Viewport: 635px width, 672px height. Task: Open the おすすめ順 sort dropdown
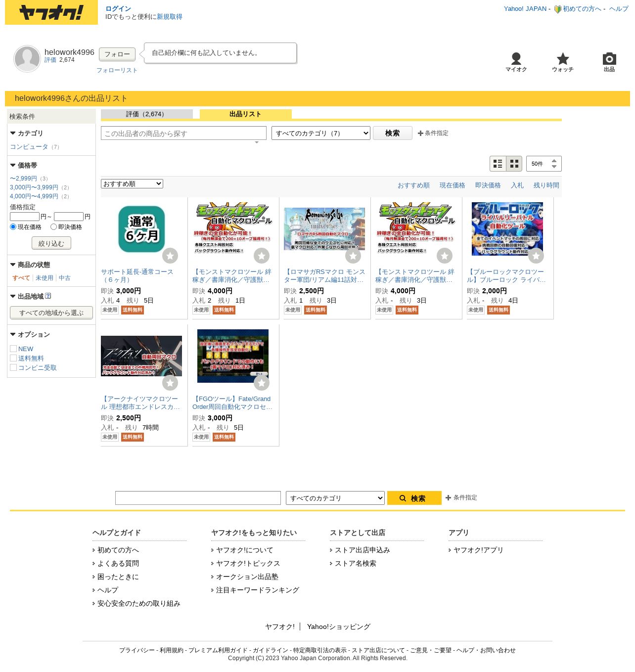click(132, 184)
